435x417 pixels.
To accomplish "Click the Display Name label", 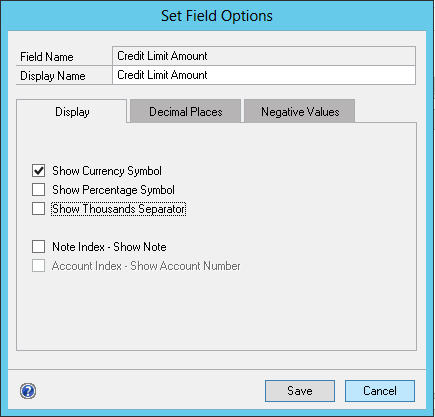I will (53, 76).
